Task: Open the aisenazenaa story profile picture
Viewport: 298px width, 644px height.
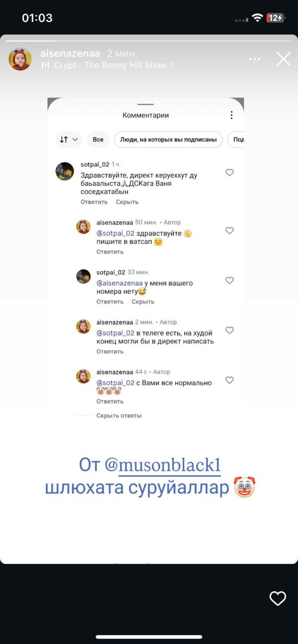Action: point(20,59)
